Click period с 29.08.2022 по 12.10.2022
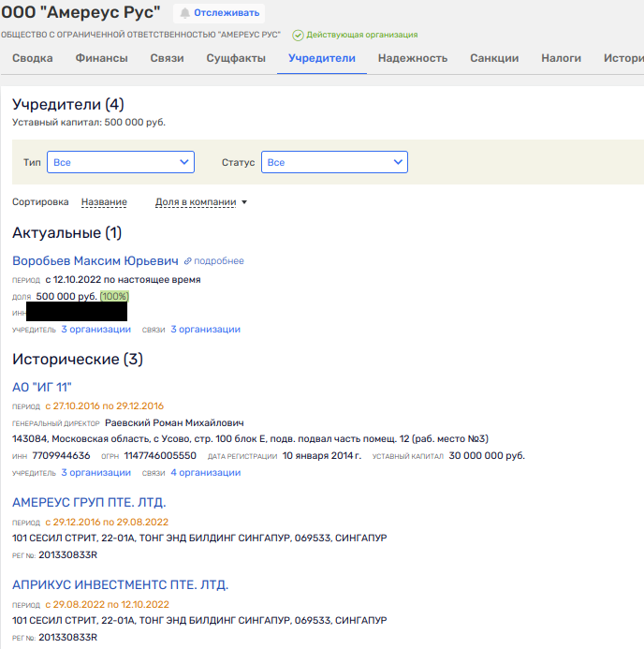This screenshot has width=644, height=649. 107,604
